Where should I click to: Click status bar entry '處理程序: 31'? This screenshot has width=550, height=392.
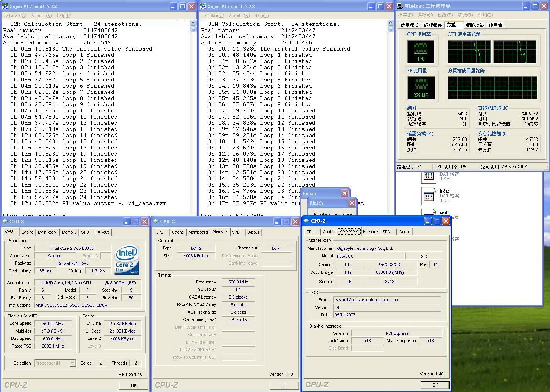[x=409, y=166]
